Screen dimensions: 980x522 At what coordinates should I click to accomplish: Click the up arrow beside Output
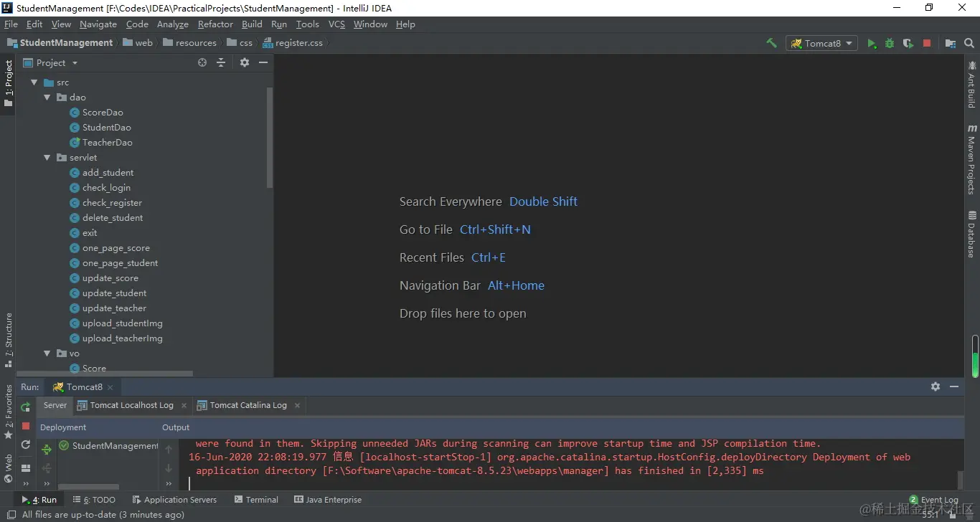[169, 450]
